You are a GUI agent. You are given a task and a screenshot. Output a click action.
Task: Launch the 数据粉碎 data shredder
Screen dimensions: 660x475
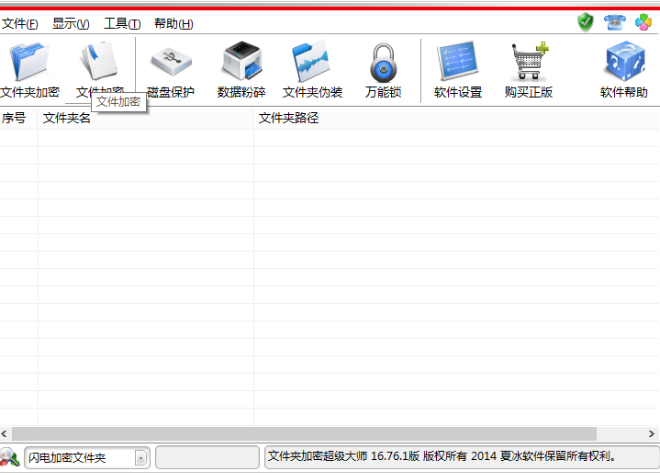pos(241,69)
